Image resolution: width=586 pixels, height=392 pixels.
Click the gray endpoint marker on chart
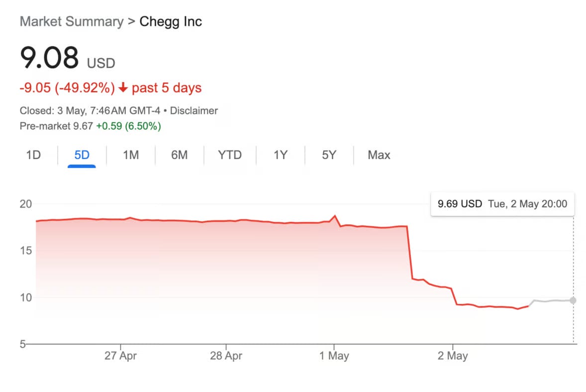pyautogui.click(x=573, y=300)
